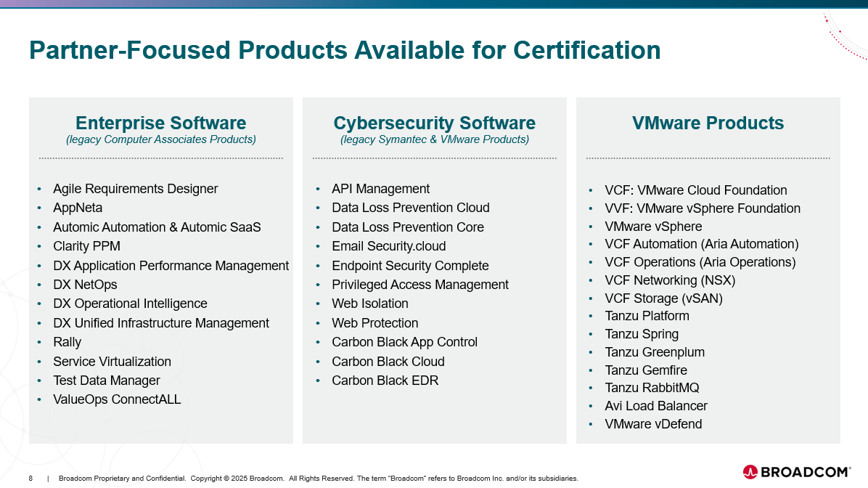
Task: Select the 'Enterprise Software' heading
Action: 160,123
